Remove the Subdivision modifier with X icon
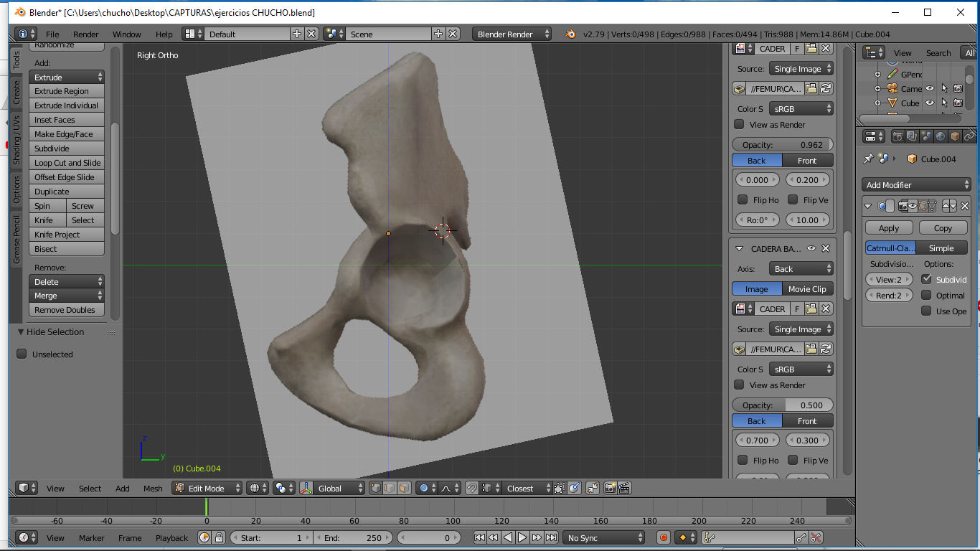980x551 pixels. 965,207
